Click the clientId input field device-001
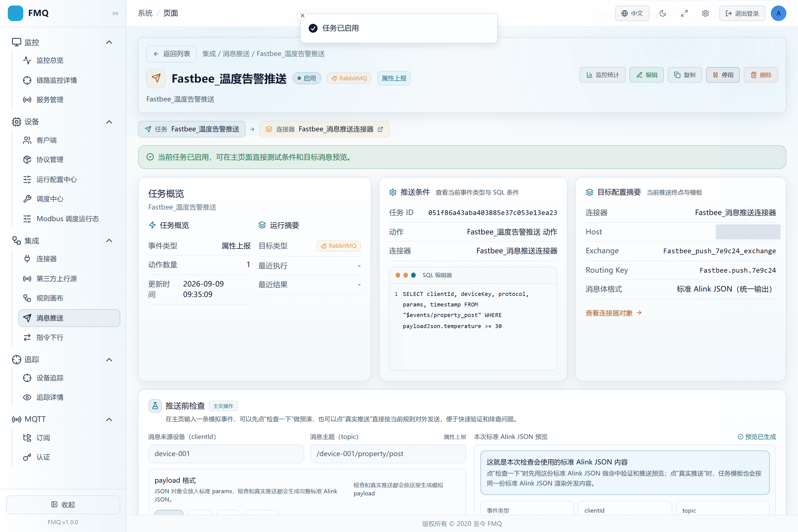The height and width of the screenshot is (532, 798). pos(226,454)
